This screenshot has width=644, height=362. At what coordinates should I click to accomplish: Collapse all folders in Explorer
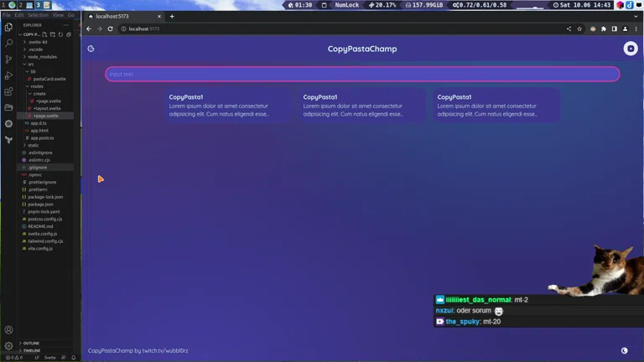point(69,34)
